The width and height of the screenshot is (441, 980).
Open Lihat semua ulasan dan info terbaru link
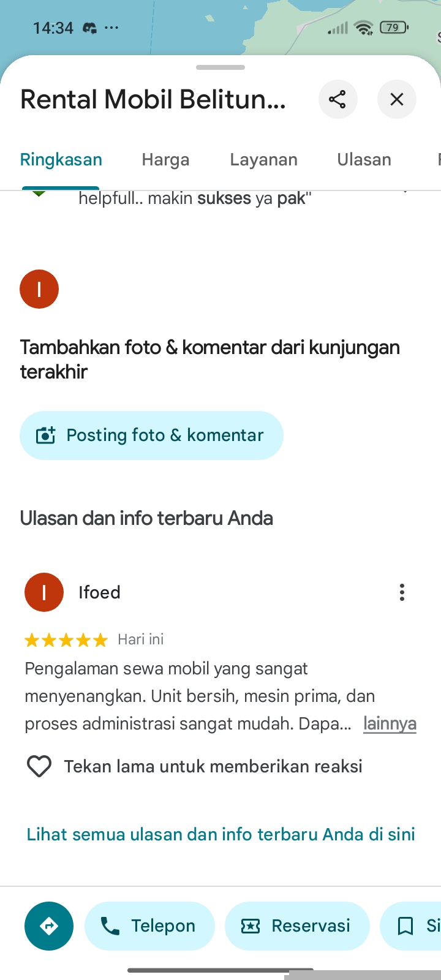point(221,834)
